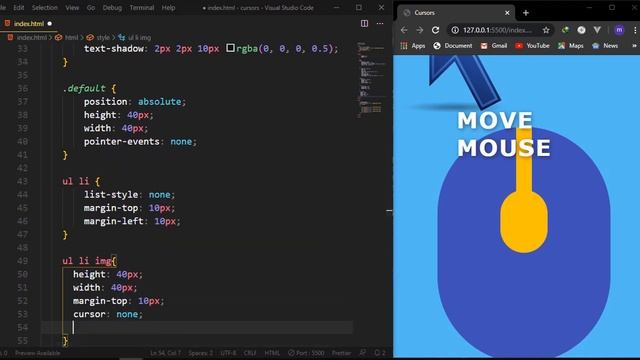Screen dimensions: 640x360
Task: Change language mode via HTML status item
Action: (x=272, y=353)
